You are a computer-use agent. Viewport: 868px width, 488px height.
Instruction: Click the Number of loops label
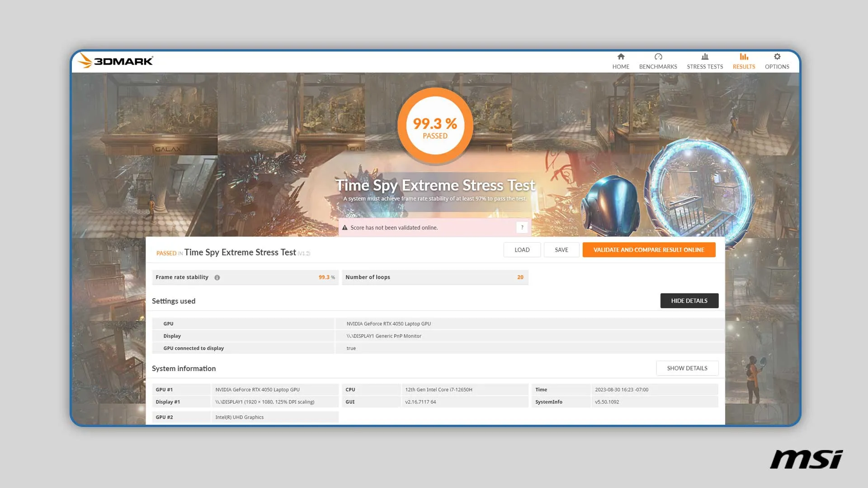(368, 277)
